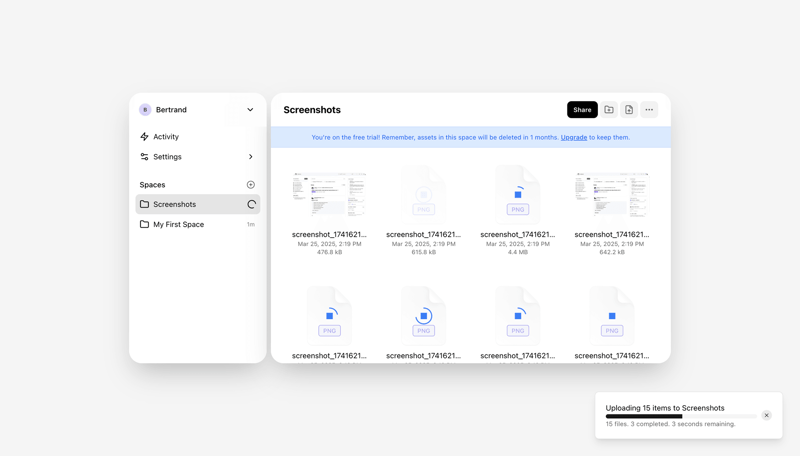Click the Screenshots folder icon in sidebar
This screenshot has height=456, width=800.
tap(144, 204)
